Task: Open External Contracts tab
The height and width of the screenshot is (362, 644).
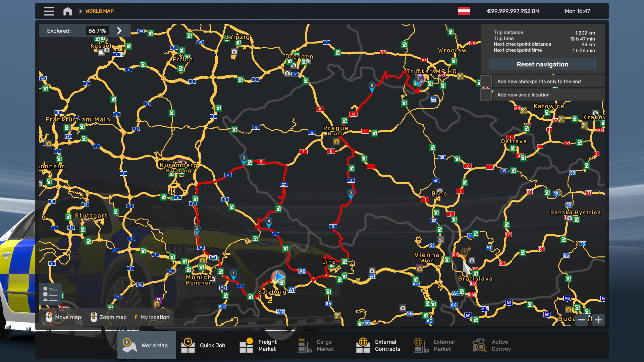Action: pos(379,345)
